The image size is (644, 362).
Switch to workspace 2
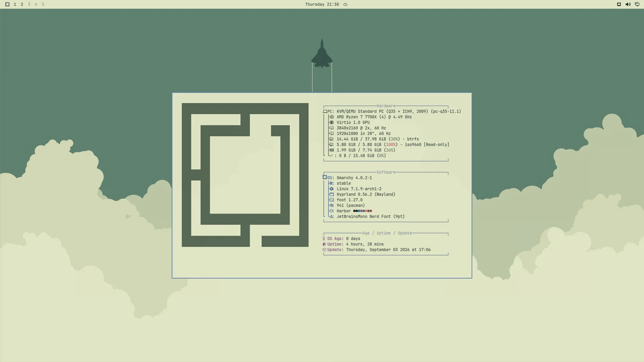point(22,4)
